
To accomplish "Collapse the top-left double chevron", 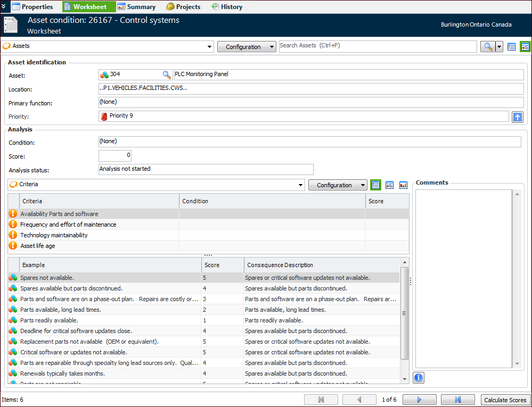I will pyautogui.click(x=4, y=6).
